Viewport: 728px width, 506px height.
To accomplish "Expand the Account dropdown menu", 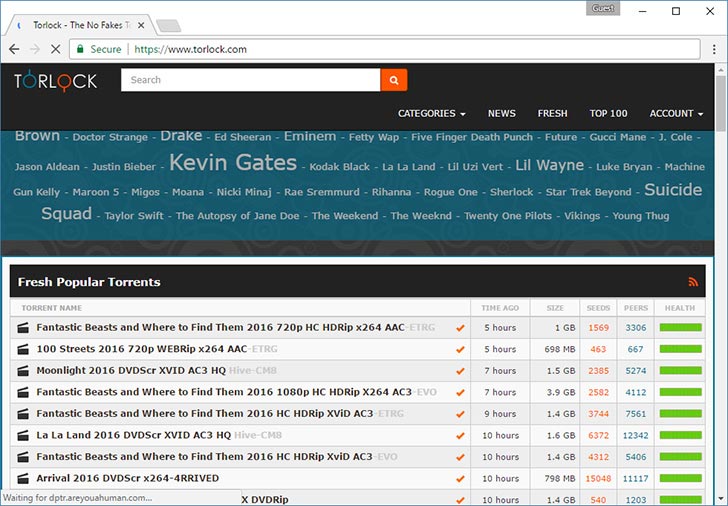I will 676,113.
